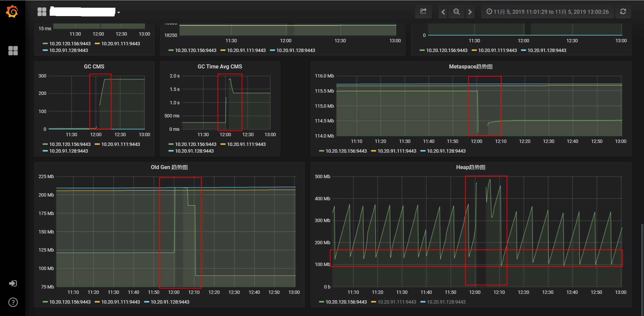
Task: Toggle 10.20.91.111:9443 in Old Gen 趋势图 legend
Action: [x=120, y=302]
